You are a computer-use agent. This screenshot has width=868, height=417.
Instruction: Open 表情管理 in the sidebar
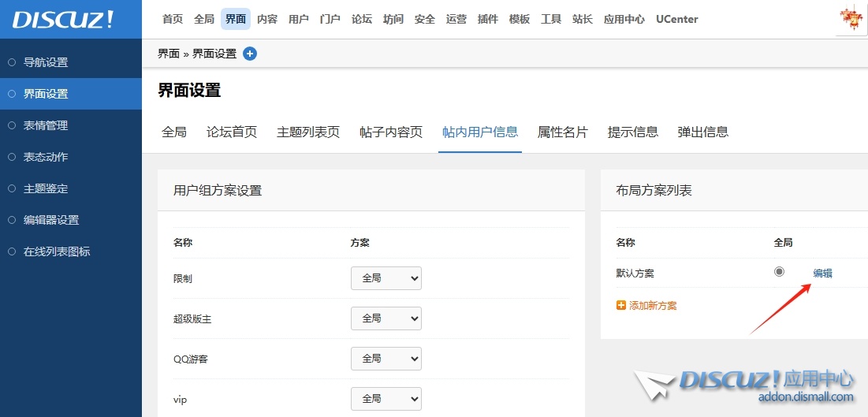pyautogui.click(x=71, y=125)
